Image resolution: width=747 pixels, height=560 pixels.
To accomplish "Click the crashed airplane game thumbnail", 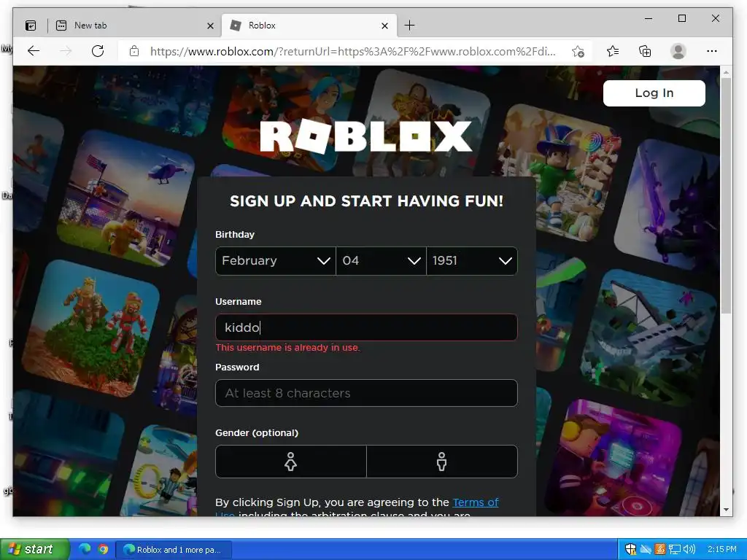I will click(649, 337).
